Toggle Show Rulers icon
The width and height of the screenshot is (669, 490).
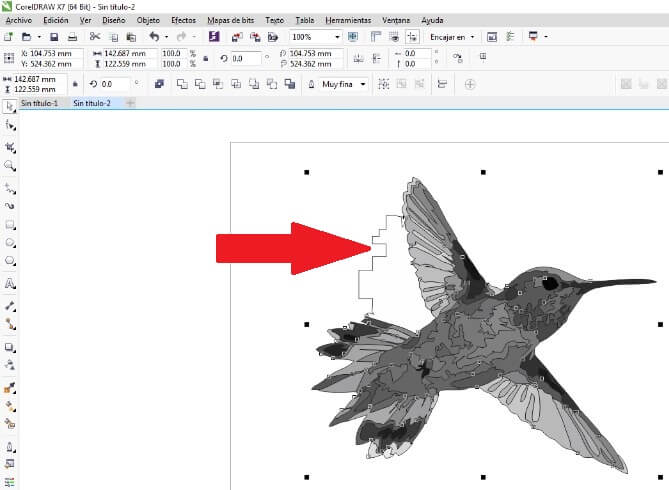click(376, 37)
